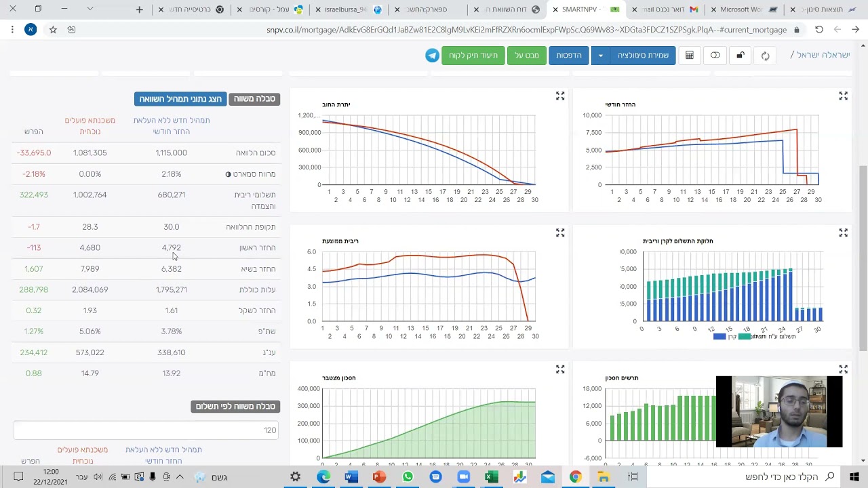Viewport: 868px width, 488px height.
Task: Open the שמירת סימולציה dropdown arrow
Action: tap(600, 56)
